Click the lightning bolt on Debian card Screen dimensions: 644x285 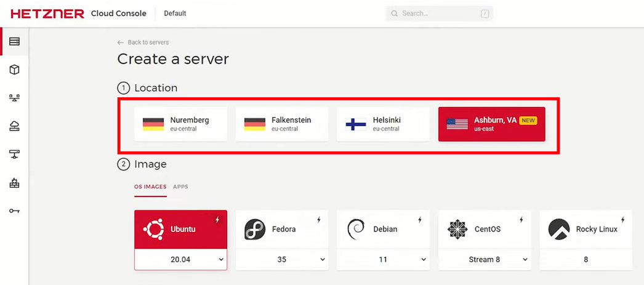[x=420, y=220]
